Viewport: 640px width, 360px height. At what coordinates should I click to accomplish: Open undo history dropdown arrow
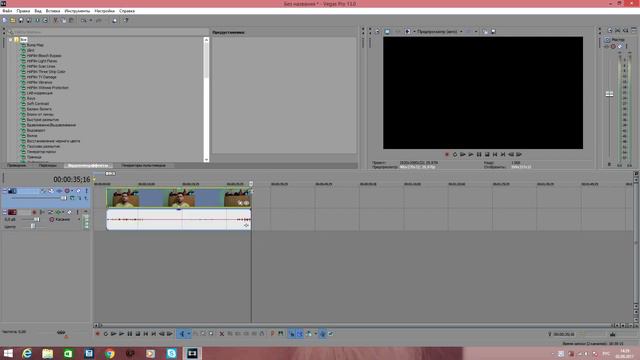click(90, 20)
